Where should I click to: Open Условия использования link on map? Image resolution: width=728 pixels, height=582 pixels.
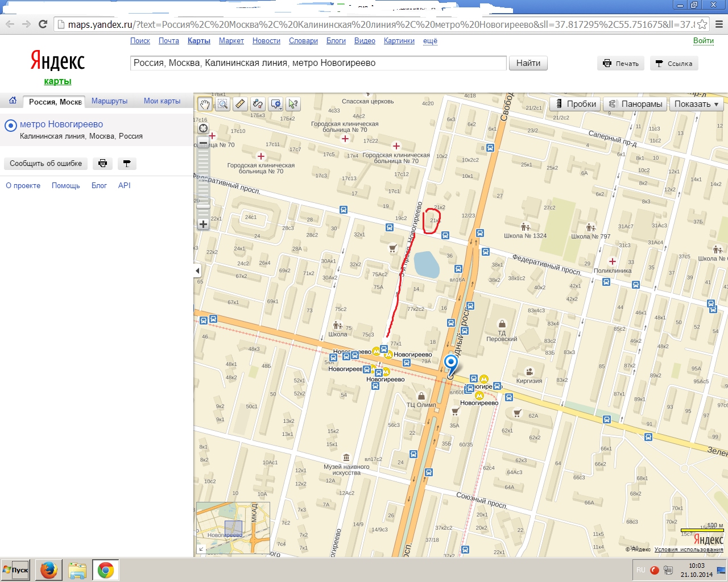point(689,550)
